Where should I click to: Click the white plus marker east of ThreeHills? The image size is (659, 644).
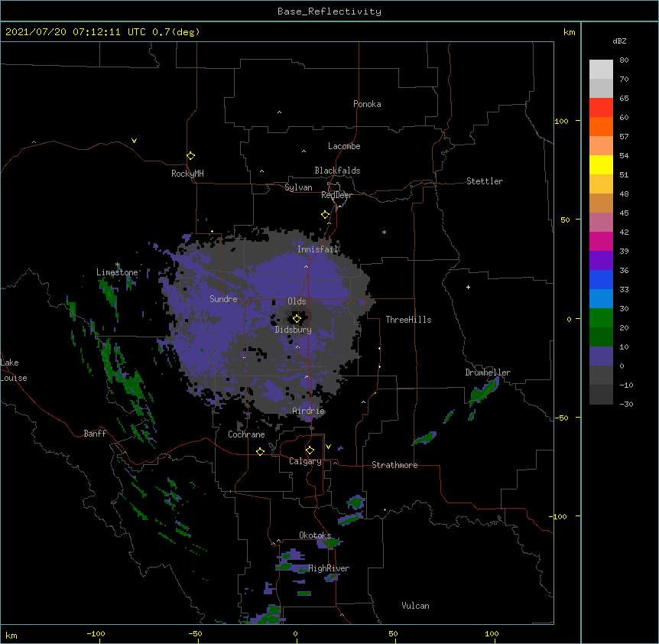[468, 287]
